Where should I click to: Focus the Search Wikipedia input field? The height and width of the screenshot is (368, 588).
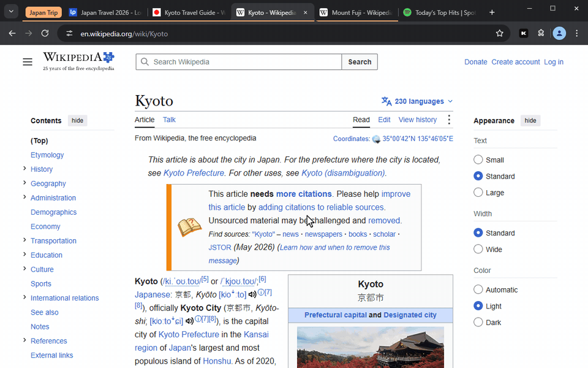coord(239,62)
